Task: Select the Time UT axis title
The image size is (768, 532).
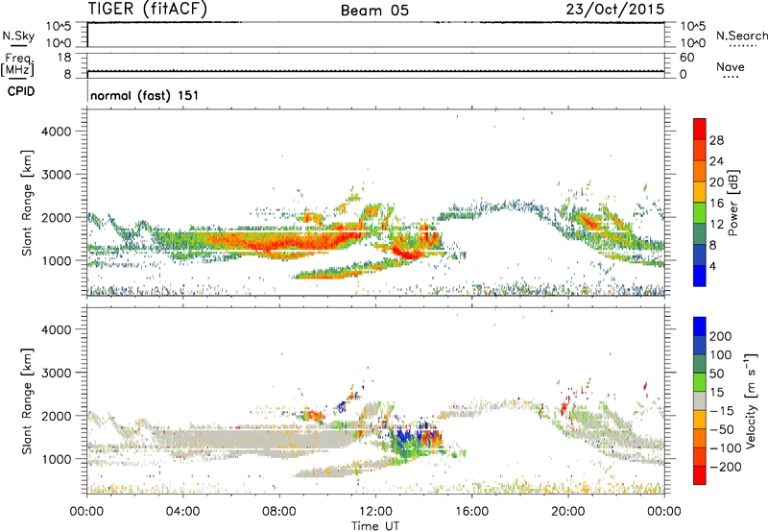Action: (x=375, y=526)
